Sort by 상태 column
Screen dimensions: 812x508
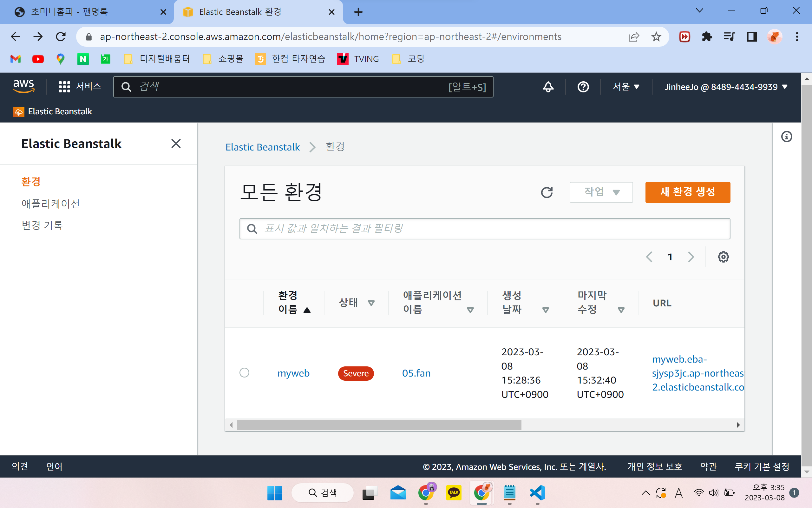(x=357, y=302)
